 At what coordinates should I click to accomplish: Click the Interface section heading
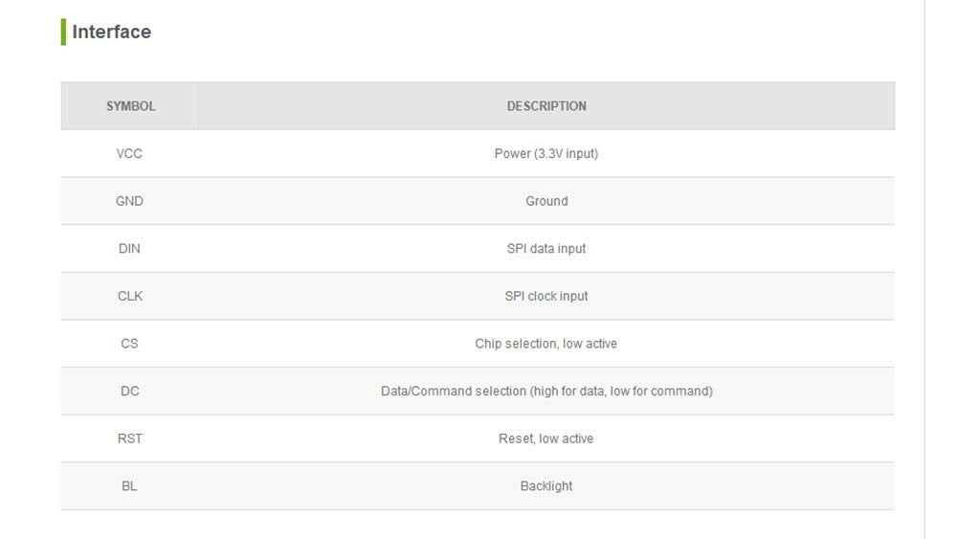(x=111, y=32)
